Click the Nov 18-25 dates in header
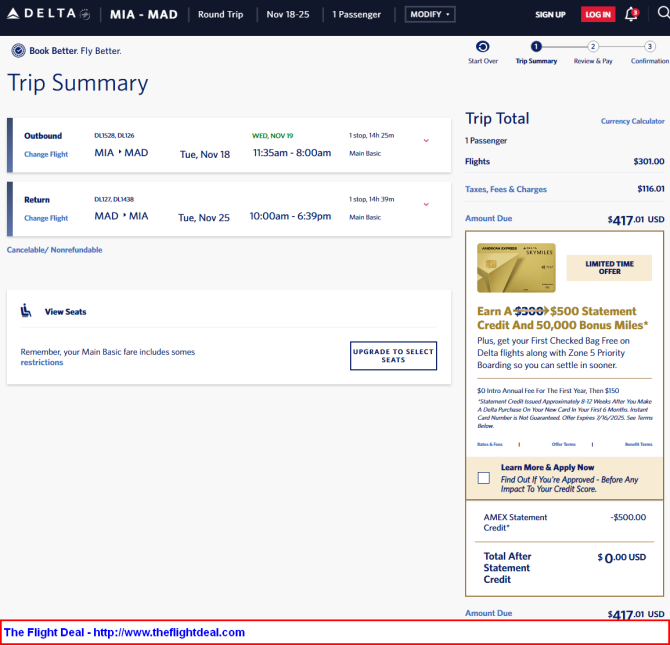Screen dimensions: 670x645 (288, 15)
